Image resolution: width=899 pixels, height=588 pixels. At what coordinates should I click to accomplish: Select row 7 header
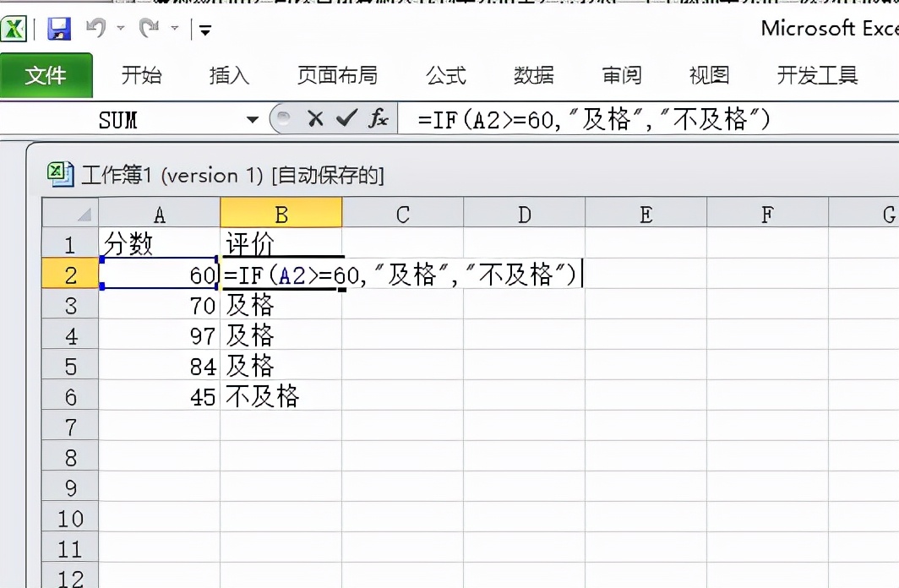(70, 427)
